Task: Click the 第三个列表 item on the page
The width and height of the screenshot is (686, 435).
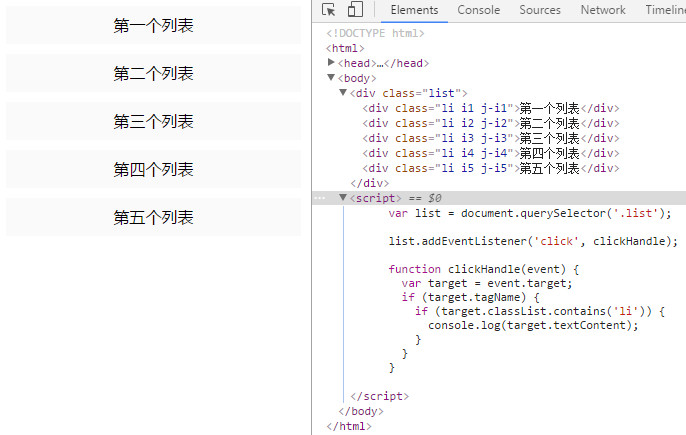Action: (154, 121)
